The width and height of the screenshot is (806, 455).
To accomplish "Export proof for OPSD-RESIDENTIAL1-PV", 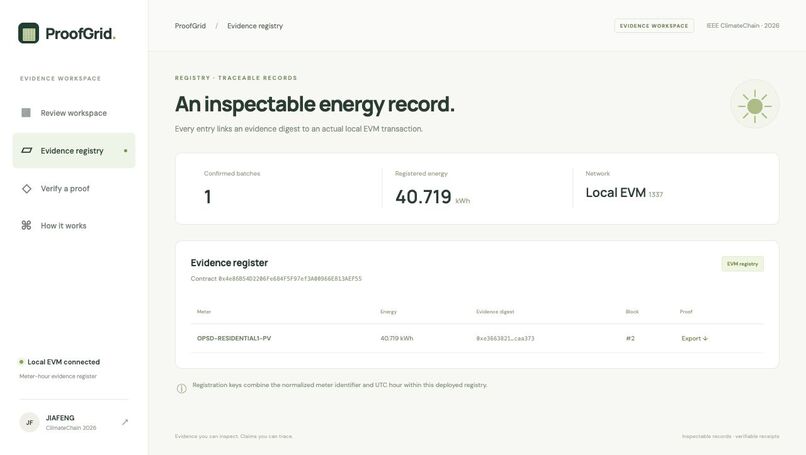I will click(694, 338).
